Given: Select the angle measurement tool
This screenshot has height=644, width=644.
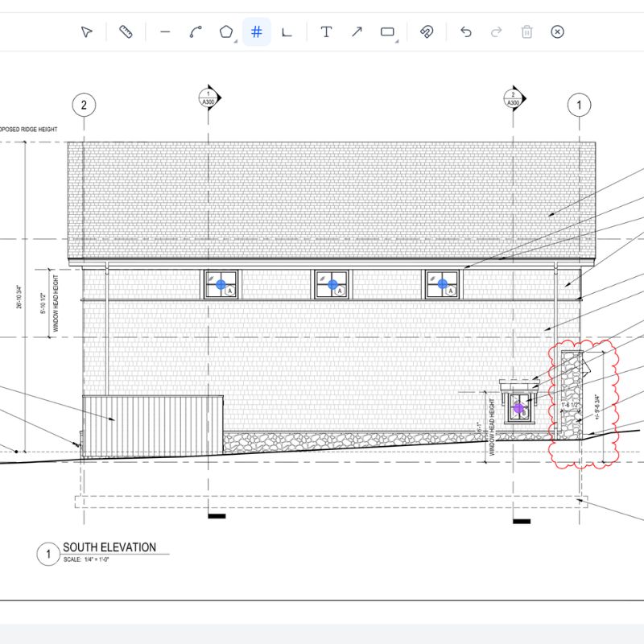Looking at the screenshot, I should (x=287, y=32).
